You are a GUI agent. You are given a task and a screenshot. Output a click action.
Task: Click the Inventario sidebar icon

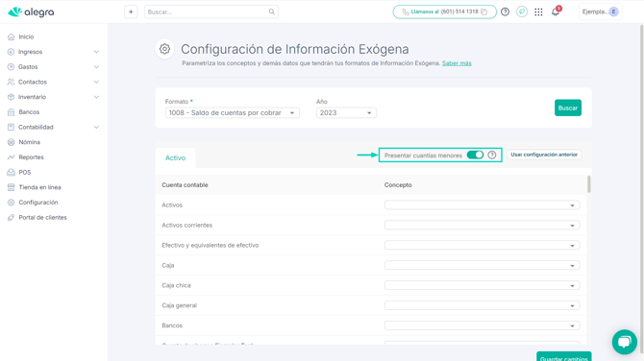[x=12, y=97]
